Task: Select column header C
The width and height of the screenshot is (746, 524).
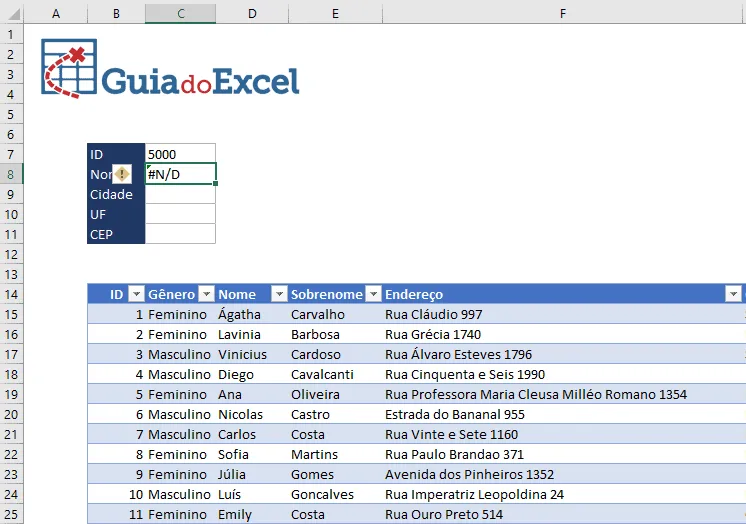Action: (180, 14)
